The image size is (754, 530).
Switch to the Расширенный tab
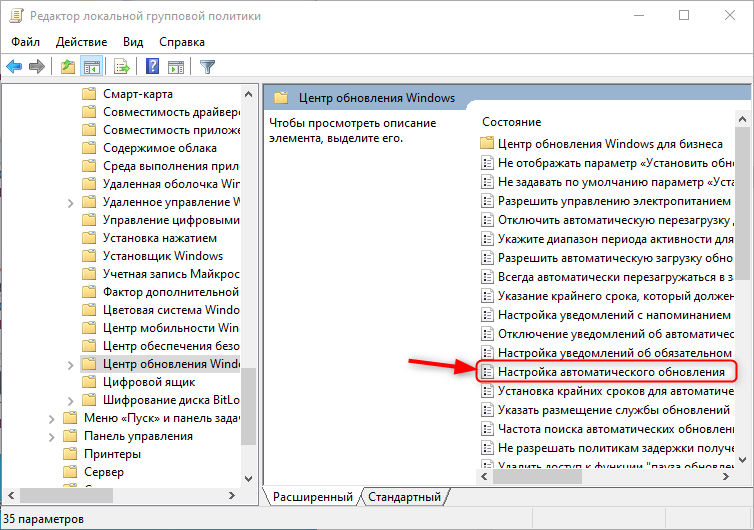coord(313,496)
